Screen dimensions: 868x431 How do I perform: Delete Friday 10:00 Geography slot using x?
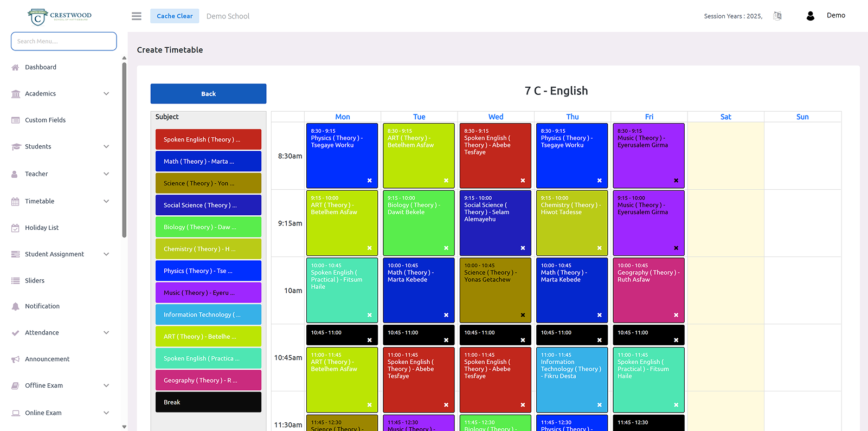pos(676,315)
